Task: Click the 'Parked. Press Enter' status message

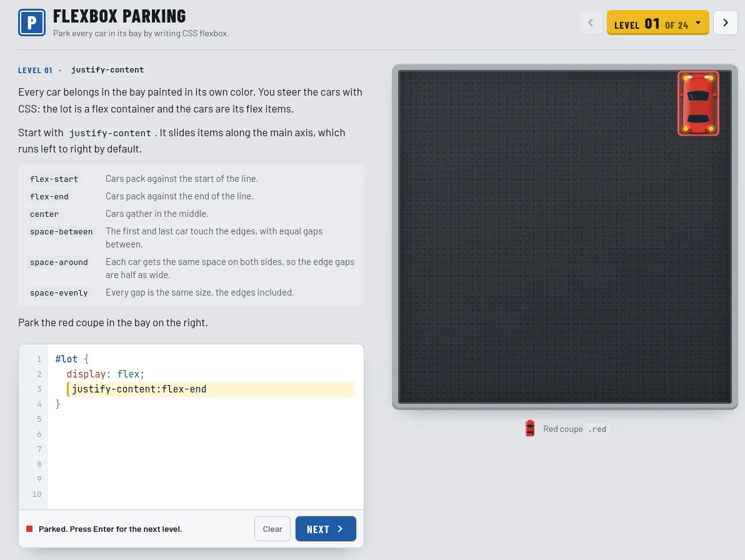Action: pos(110,529)
